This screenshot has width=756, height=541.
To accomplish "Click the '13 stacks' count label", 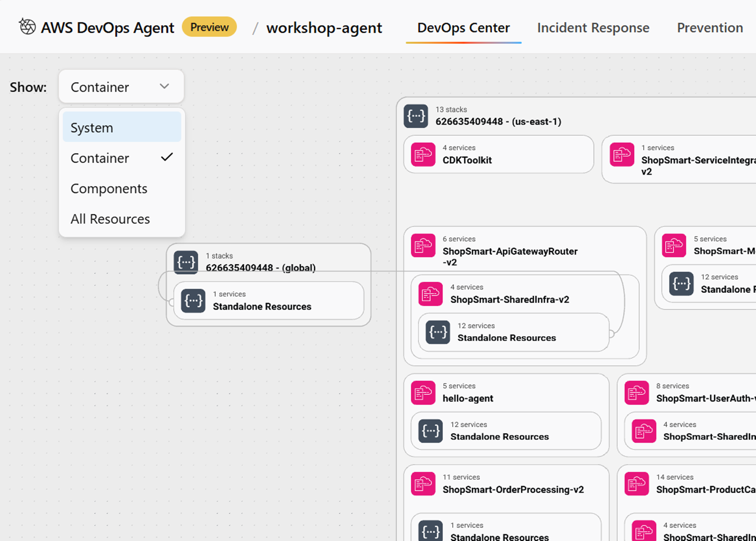I will point(451,110).
